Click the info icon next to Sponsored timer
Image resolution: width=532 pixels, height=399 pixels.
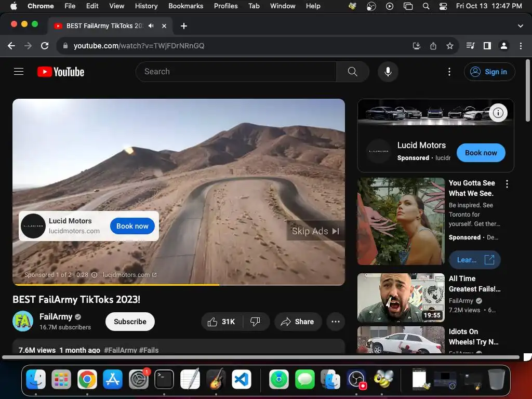[95, 275]
